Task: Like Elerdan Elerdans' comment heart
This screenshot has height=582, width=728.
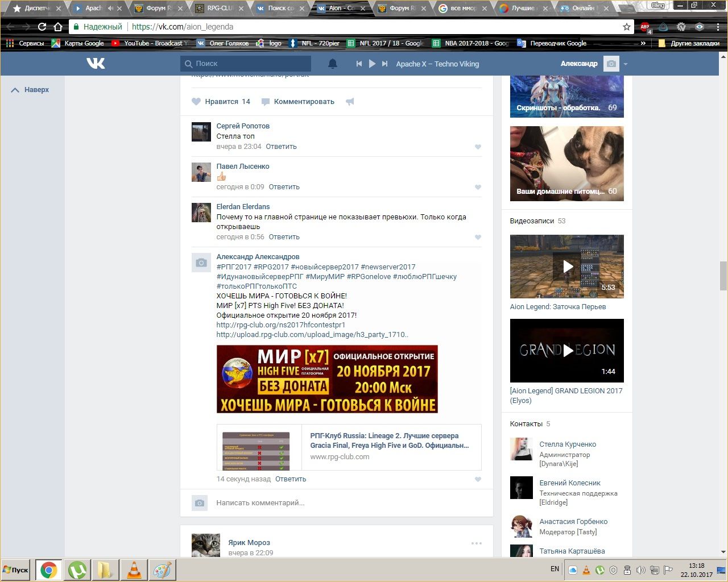Action: tap(478, 237)
